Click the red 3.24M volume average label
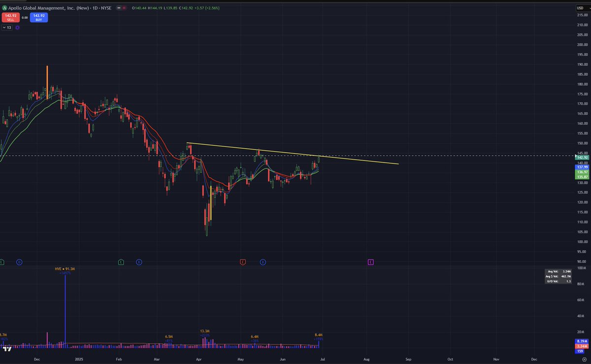The image size is (591, 364). 582,346
